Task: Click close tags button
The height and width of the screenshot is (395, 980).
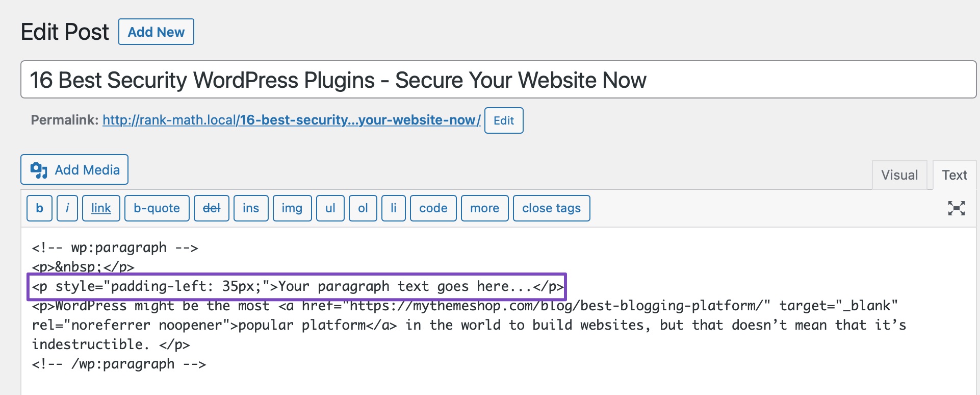Action: (x=552, y=208)
